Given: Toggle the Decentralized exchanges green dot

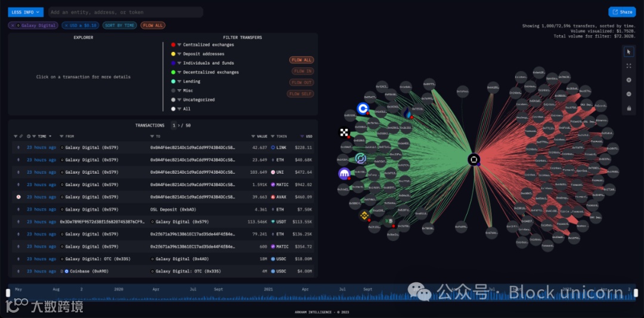Looking at the screenshot, I should 174,72.
